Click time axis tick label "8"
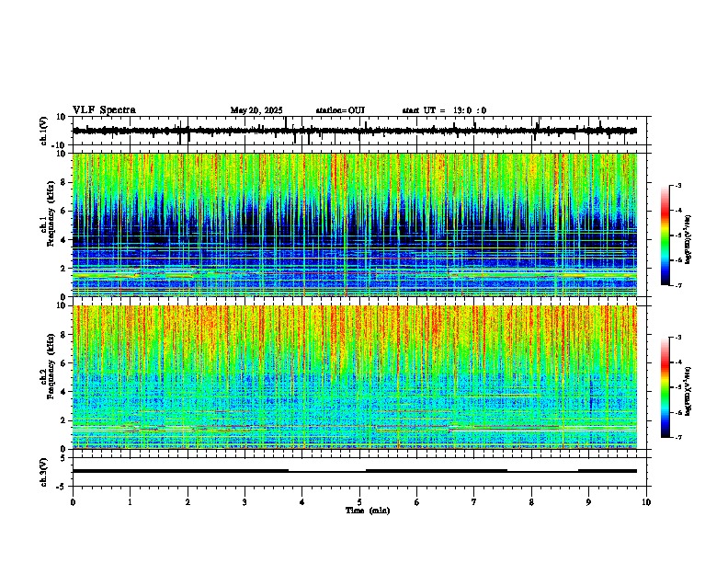 pyautogui.click(x=531, y=502)
